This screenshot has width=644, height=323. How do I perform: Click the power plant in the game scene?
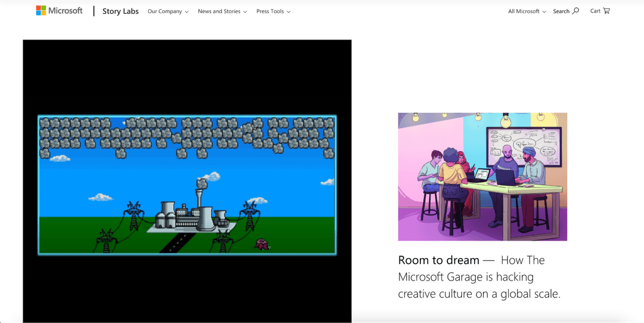tap(189, 215)
